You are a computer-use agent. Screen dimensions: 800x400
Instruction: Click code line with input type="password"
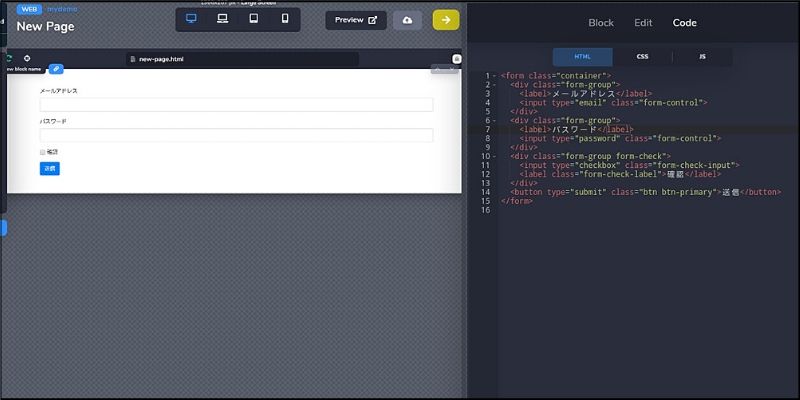click(x=620, y=138)
